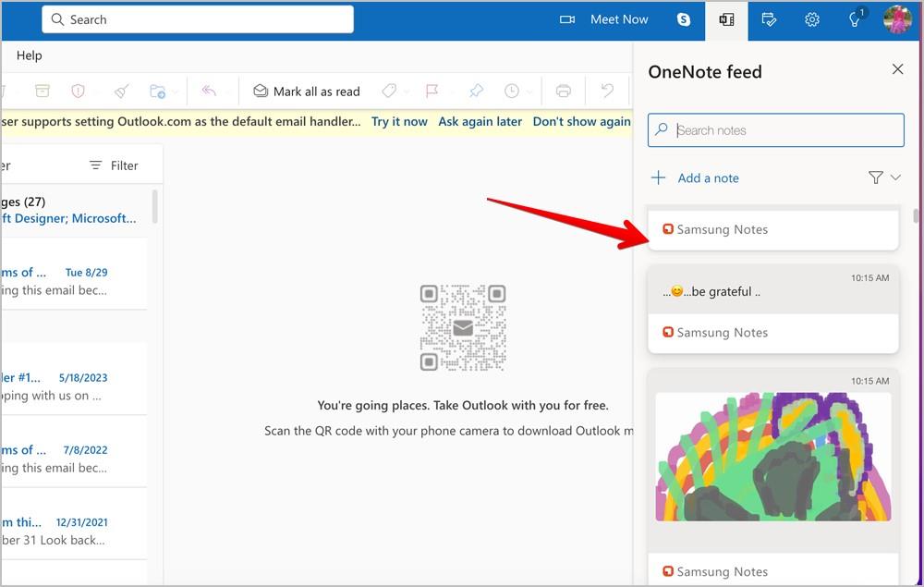Open the Meet Now video call
This screenshot has height=587, width=924.
coord(603,19)
